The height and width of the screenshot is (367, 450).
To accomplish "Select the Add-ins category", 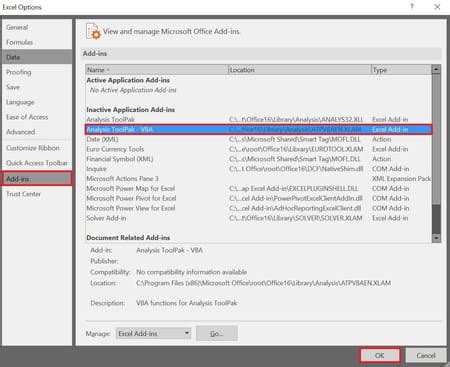I will pos(37,179).
